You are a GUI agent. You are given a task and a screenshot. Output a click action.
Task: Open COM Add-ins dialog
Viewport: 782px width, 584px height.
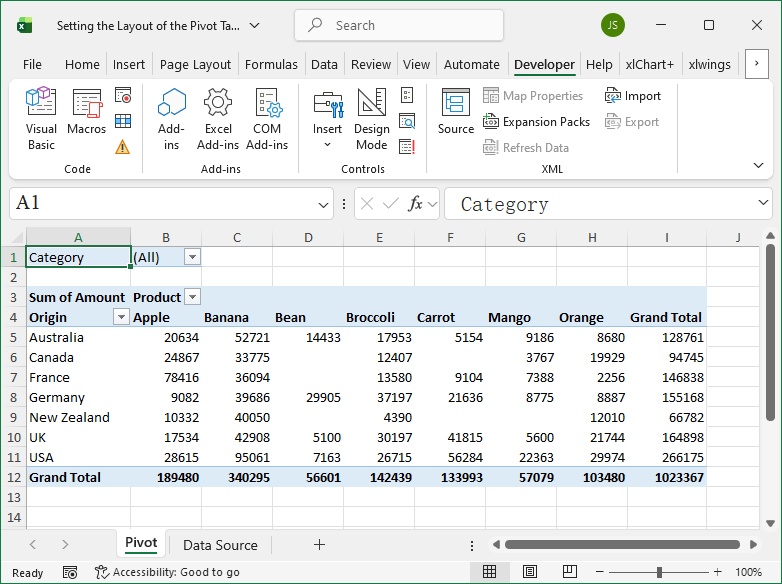(267, 119)
